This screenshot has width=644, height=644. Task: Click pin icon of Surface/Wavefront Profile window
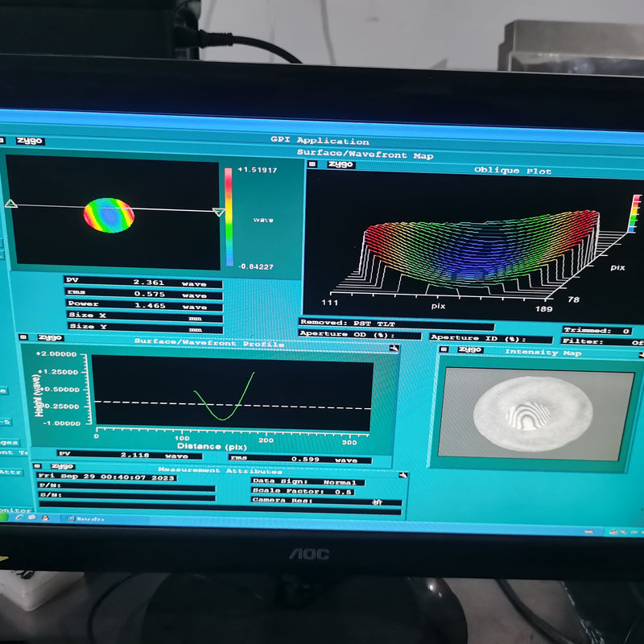[x=394, y=349]
